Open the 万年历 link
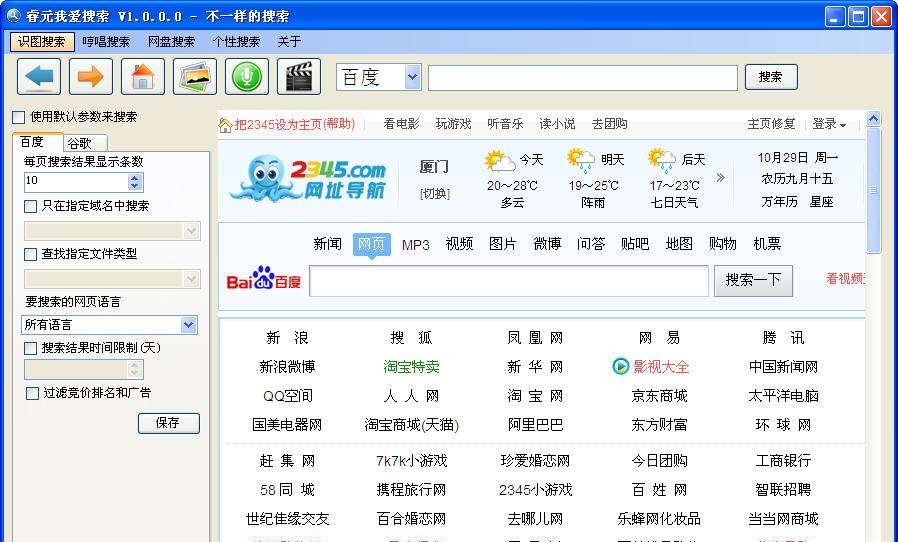The height and width of the screenshot is (542, 898). point(779,202)
